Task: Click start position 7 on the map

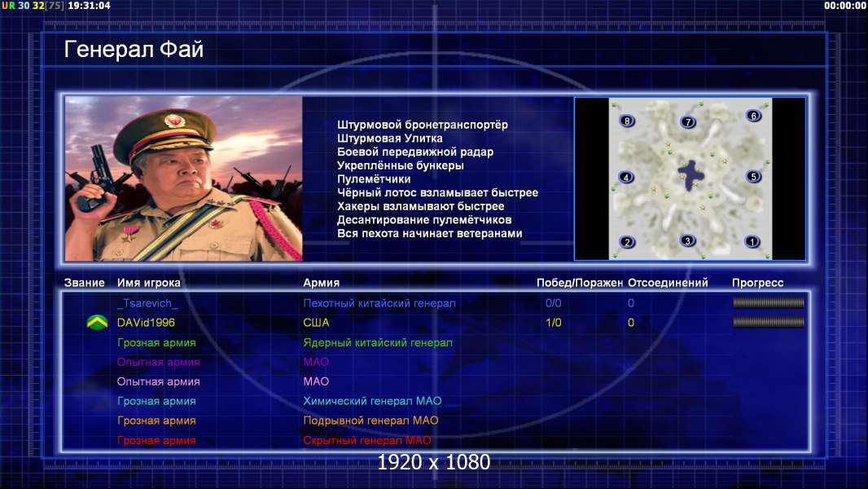Action: [x=687, y=121]
